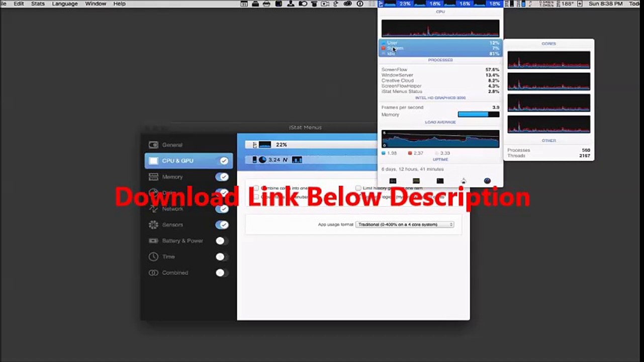Select the CPU & GPU sidebar item

click(189, 161)
